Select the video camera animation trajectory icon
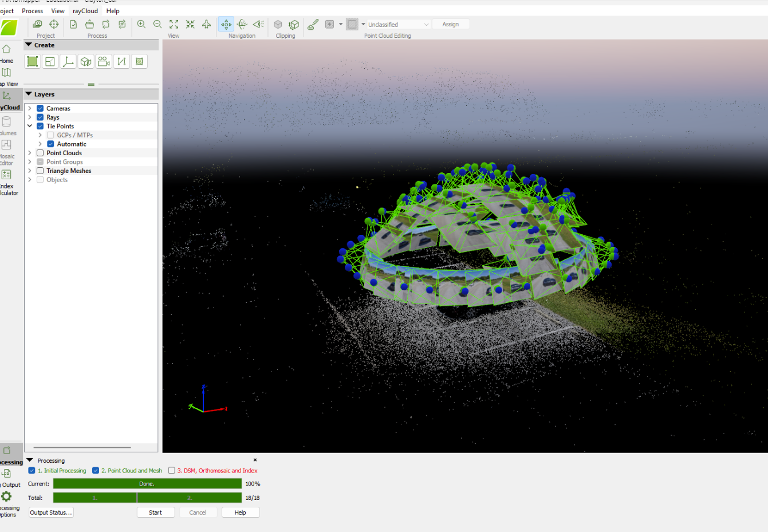 tap(104, 61)
